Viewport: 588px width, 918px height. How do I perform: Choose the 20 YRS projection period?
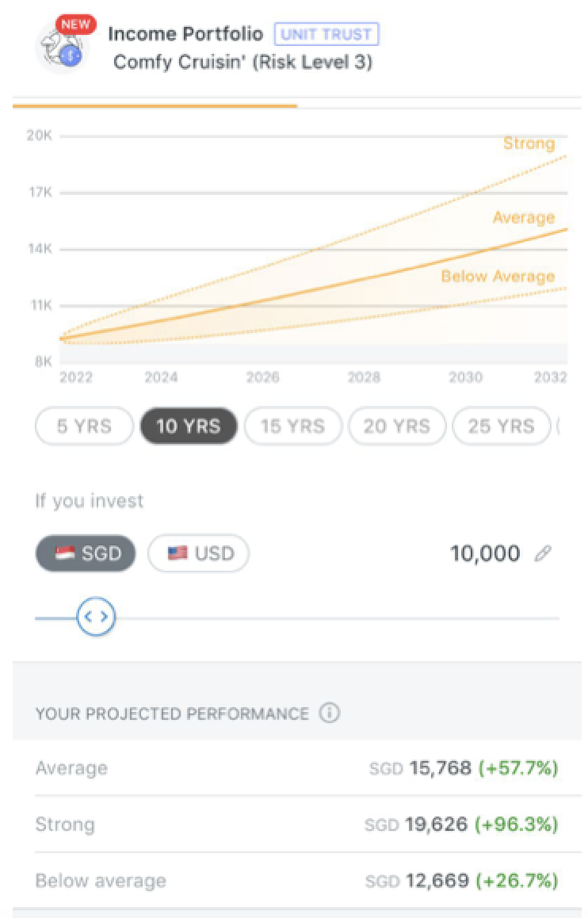(397, 426)
